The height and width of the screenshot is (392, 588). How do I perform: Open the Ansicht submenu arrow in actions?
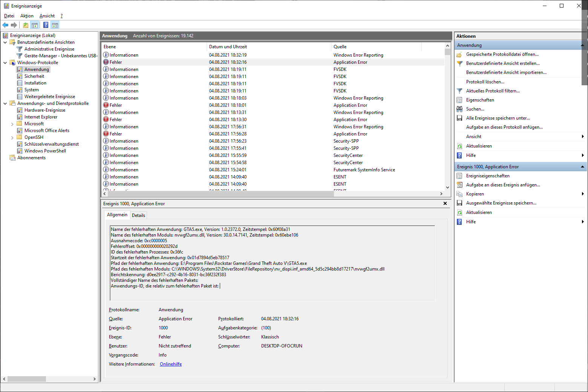coord(583,137)
